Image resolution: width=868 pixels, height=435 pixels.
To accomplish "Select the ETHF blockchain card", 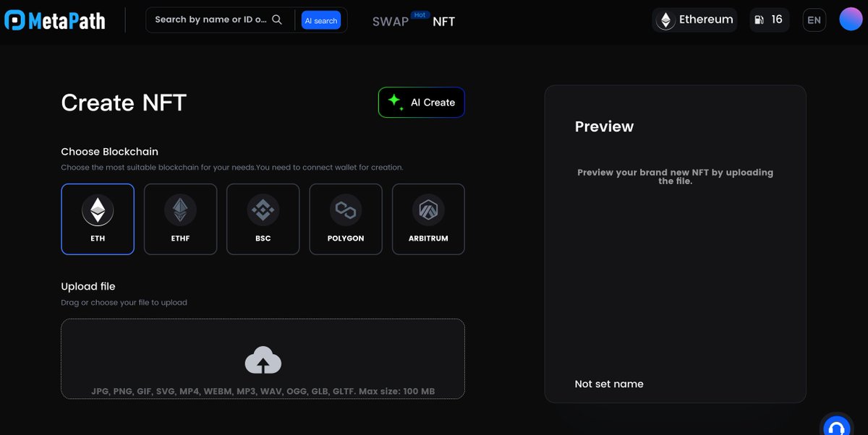I will point(180,219).
